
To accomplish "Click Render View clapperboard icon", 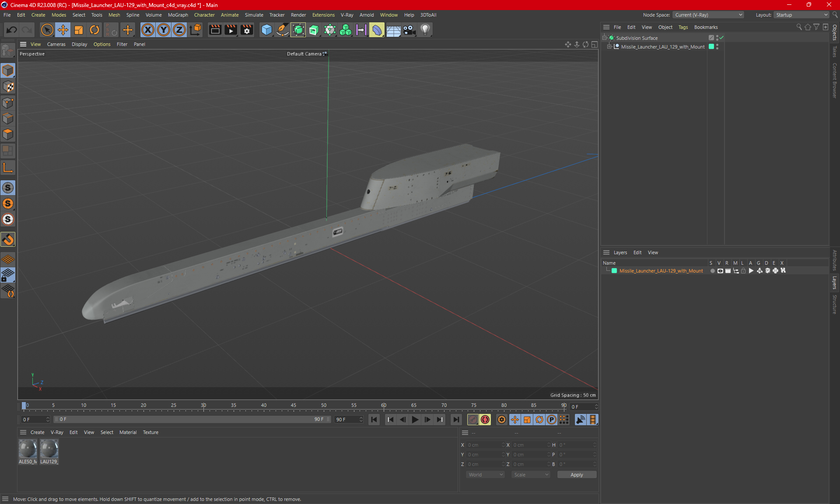I will [x=215, y=30].
